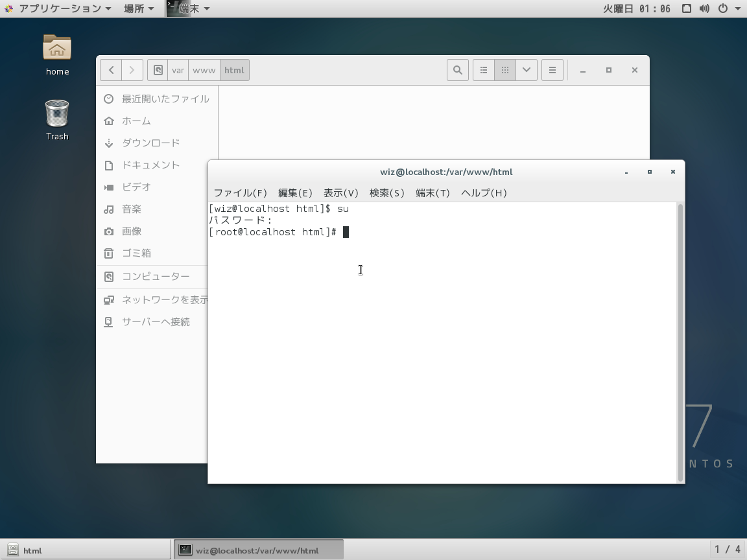Switch to wiz@localhost terminal taskbar button
Screen dimensions: 747x560
click(x=259, y=550)
